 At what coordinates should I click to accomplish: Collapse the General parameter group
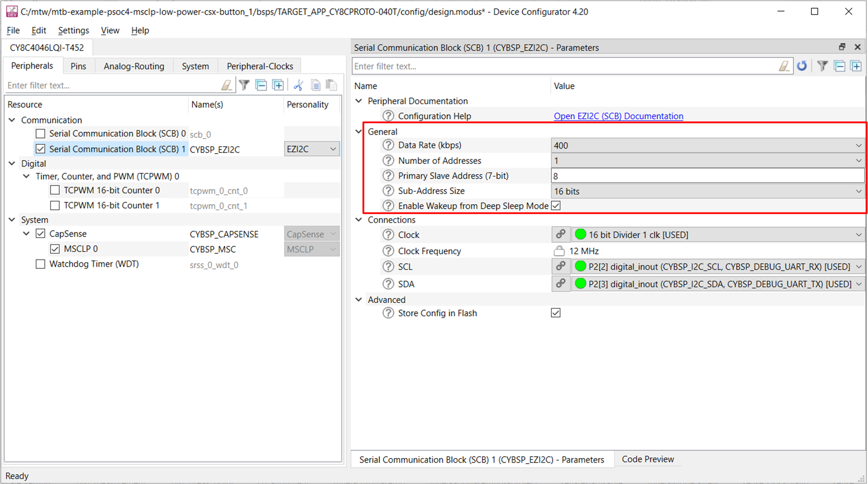pyautogui.click(x=359, y=132)
